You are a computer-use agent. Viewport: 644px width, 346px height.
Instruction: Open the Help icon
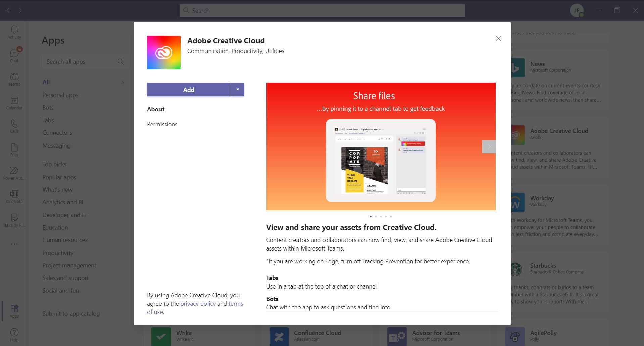coord(14,335)
